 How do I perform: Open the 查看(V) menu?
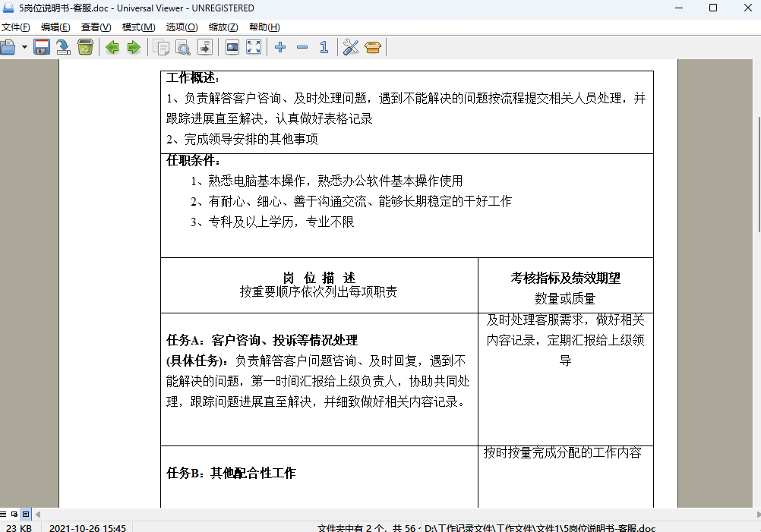(x=96, y=27)
